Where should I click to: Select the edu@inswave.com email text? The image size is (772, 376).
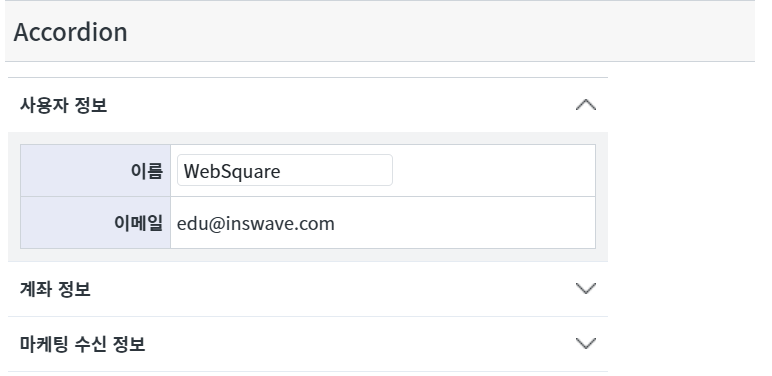[256, 223]
